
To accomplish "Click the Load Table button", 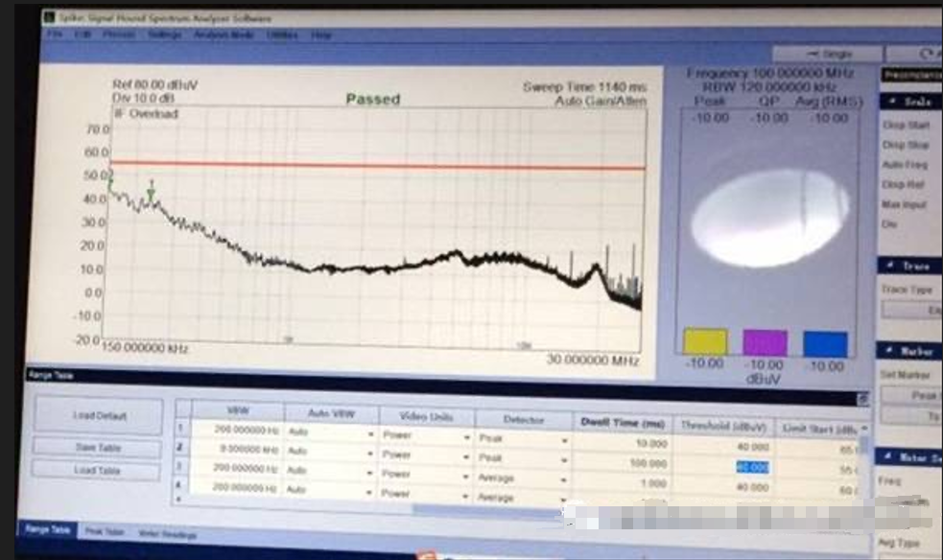I will tap(98, 471).
